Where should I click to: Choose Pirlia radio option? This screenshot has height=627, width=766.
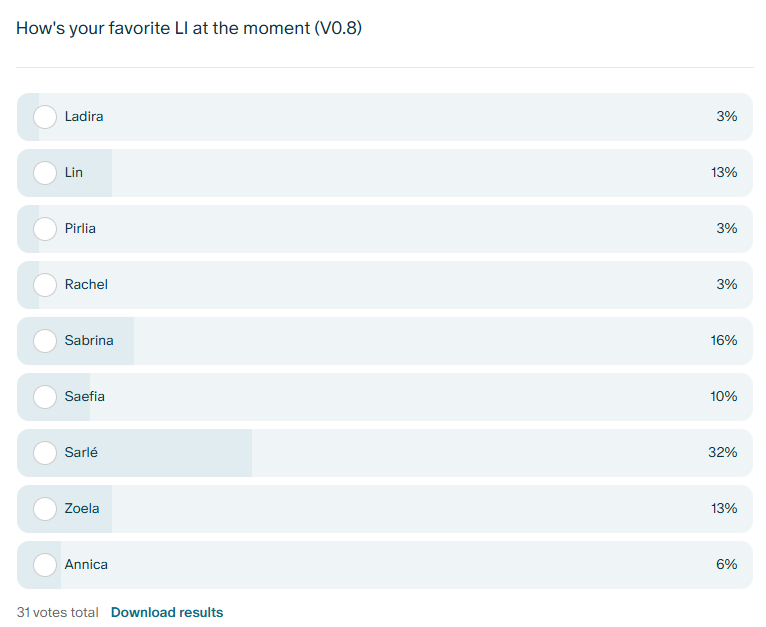(x=45, y=229)
